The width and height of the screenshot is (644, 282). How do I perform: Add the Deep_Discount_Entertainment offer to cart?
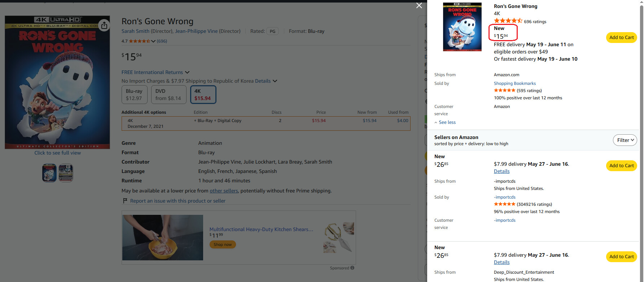coord(621,257)
